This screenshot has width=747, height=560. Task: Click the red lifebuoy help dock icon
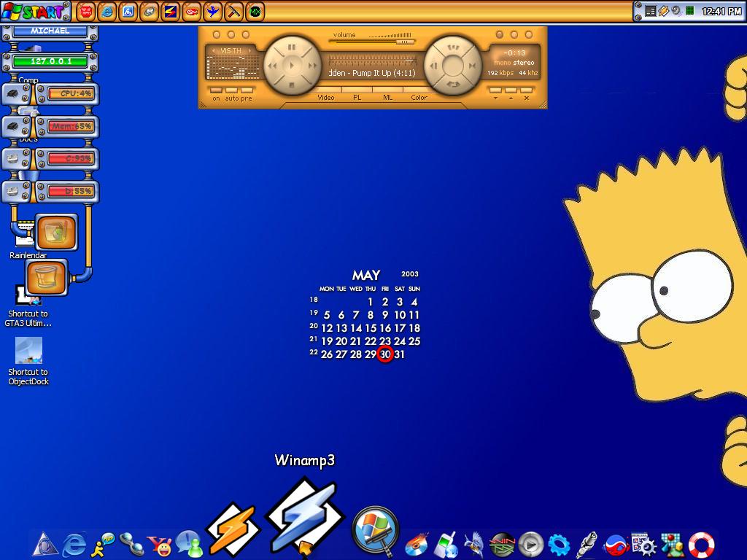pyautogui.click(x=701, y=544)
